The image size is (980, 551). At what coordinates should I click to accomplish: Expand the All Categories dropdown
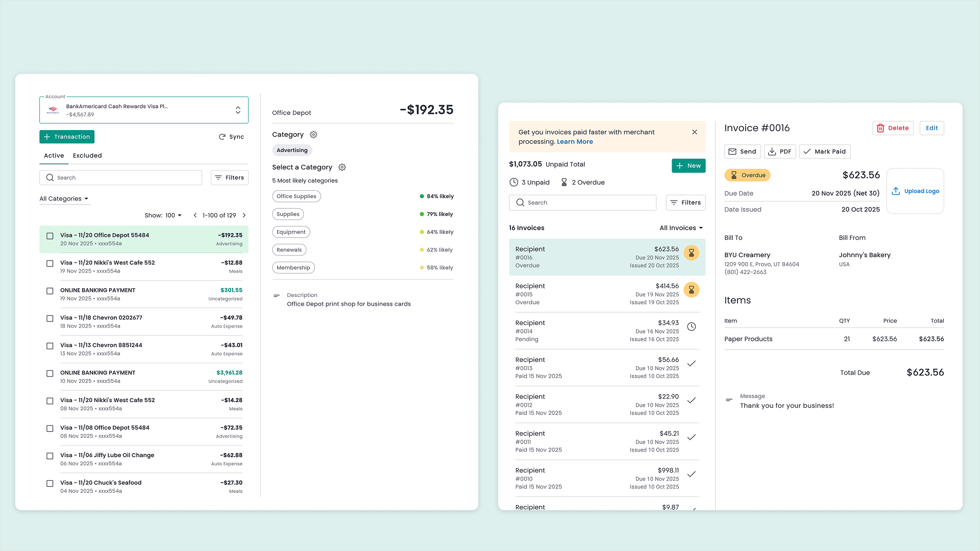pyautogui.click(x=64, y=199)
